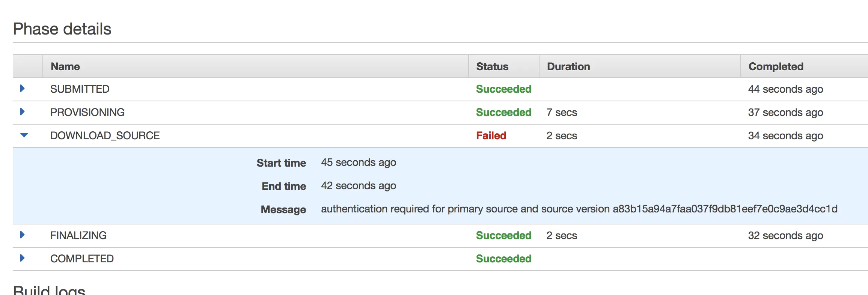The height and width of the screenshot is (295, 868).
Task: Click the Completed column header
Action: click(776, 66)
